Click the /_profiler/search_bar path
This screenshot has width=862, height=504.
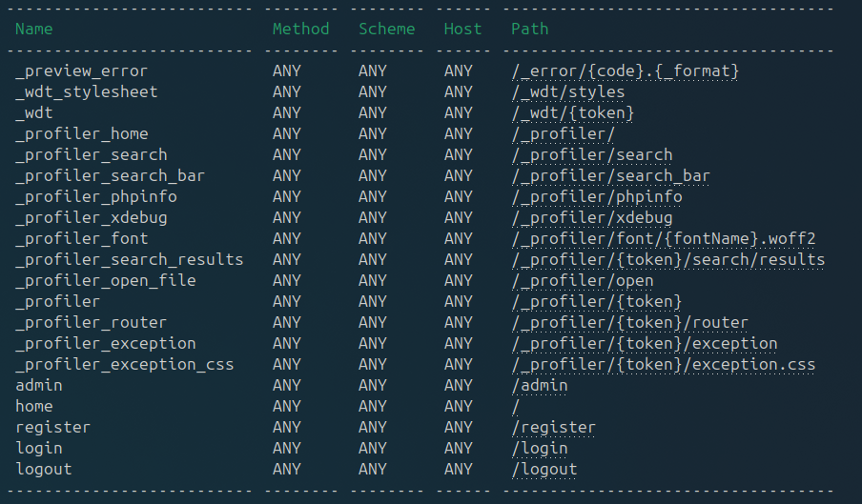click(x=610, y=176)
